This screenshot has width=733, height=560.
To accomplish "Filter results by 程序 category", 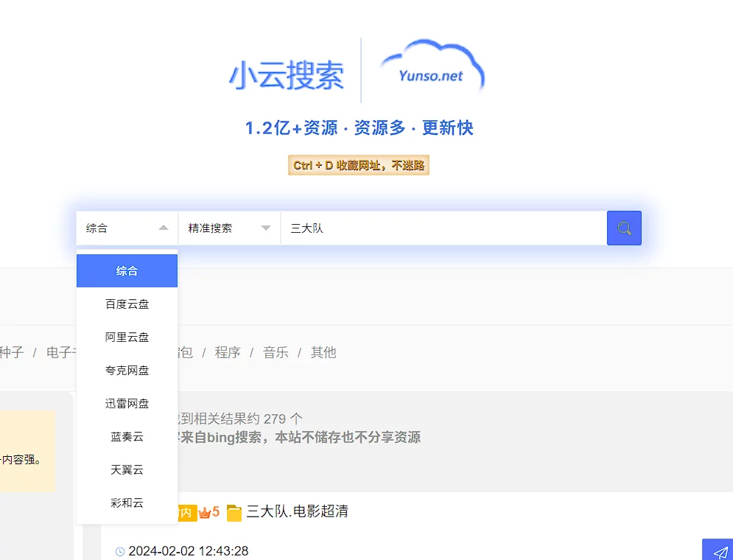I will pyautogui.click(x=228, y=352).
